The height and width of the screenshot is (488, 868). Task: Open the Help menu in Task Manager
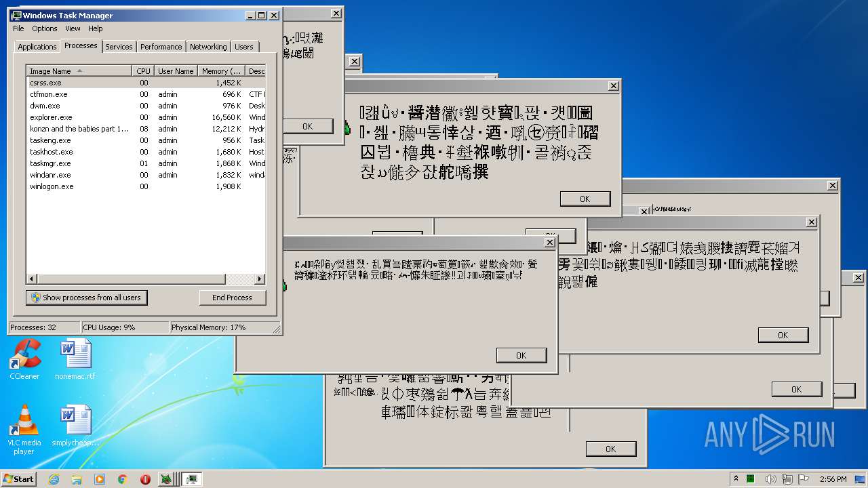tap(96, 28)
